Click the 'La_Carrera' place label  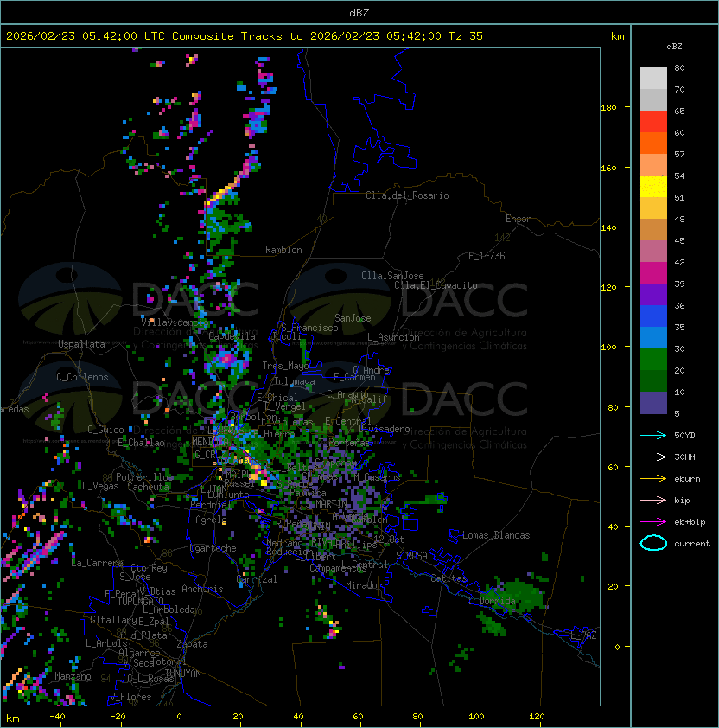tap(98, 563)
